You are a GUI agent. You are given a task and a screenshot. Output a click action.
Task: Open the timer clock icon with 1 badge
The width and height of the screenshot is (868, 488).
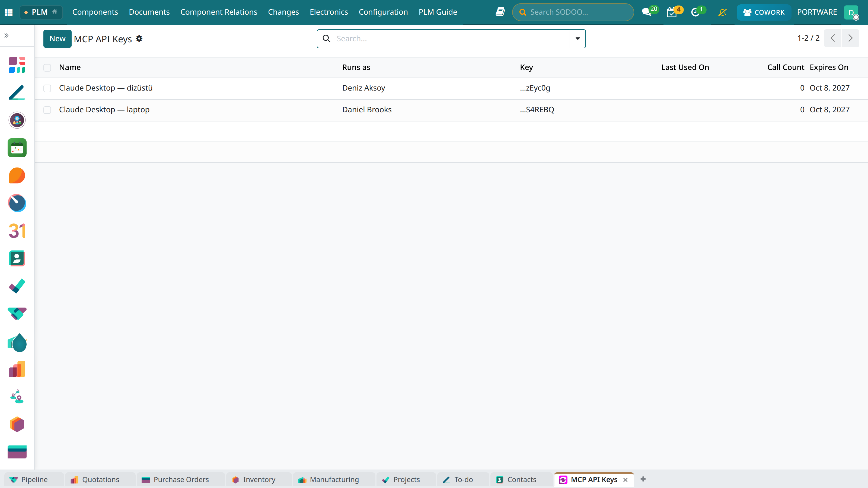pyautogui.click(x=695, y=12)
